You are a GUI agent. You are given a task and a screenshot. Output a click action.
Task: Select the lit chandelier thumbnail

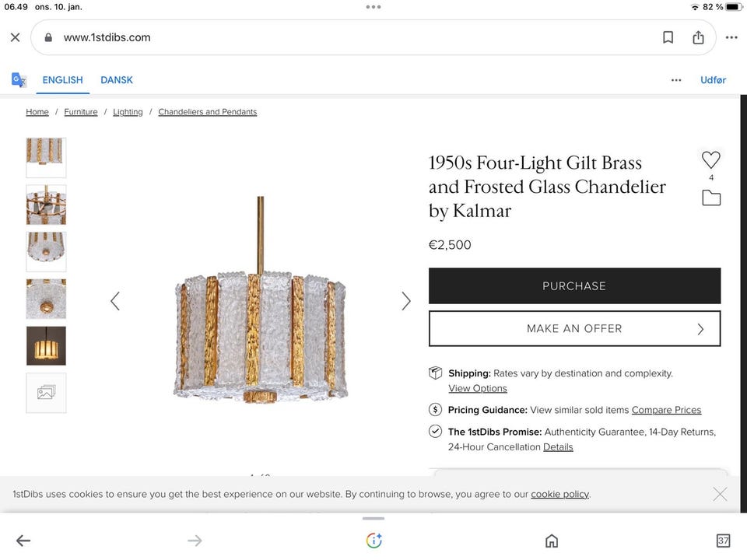46,345
